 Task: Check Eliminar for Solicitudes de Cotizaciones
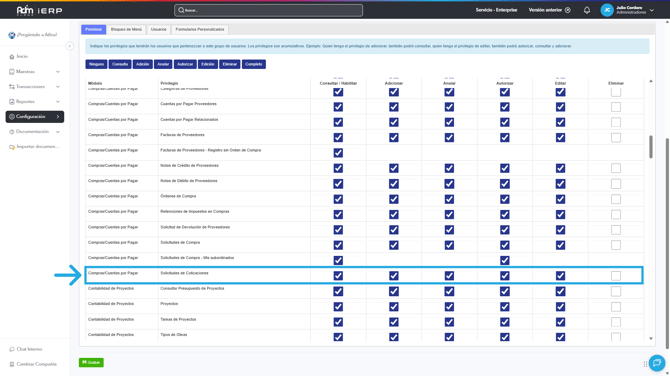point(616,276)
